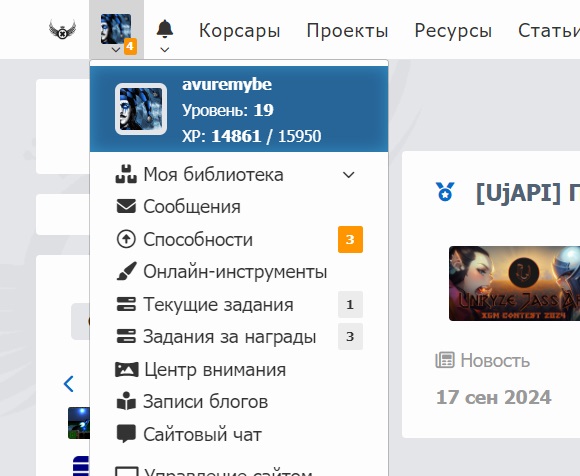Click the Записи блогов reader icon
This screenshot has width=580, height=476.
(126, 401)
